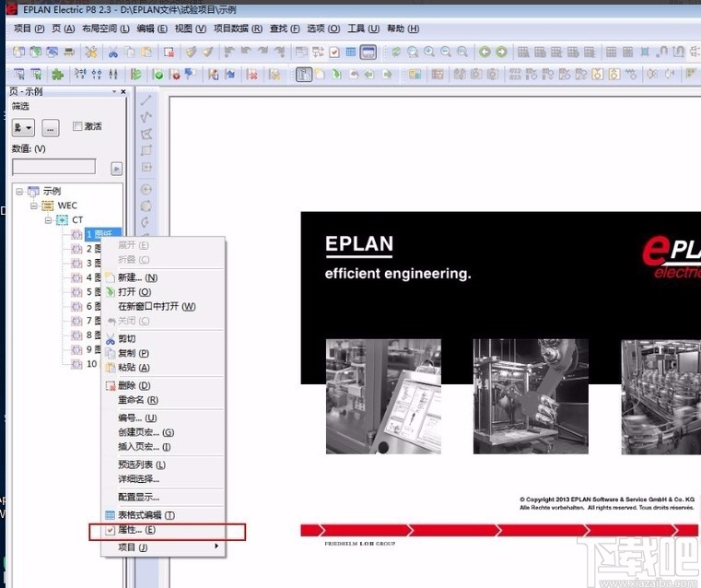The height and width of the screenshot is (588, 701).
Task: Click the Delete selection icon with red X
Action: (x=169, y=53)
